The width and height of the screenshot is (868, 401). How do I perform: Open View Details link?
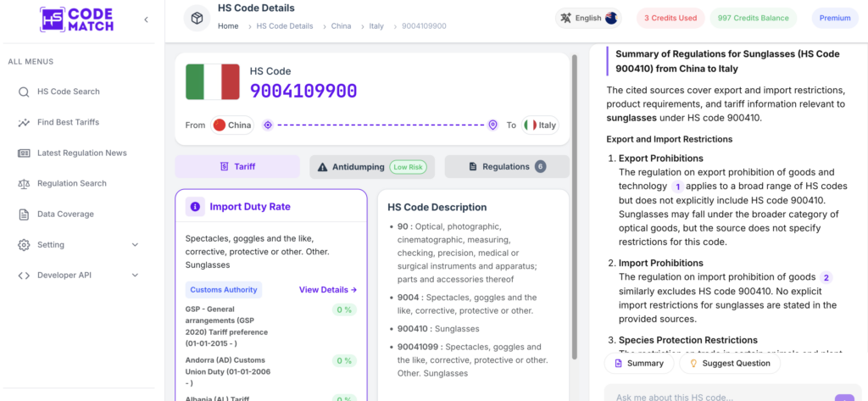328,290
